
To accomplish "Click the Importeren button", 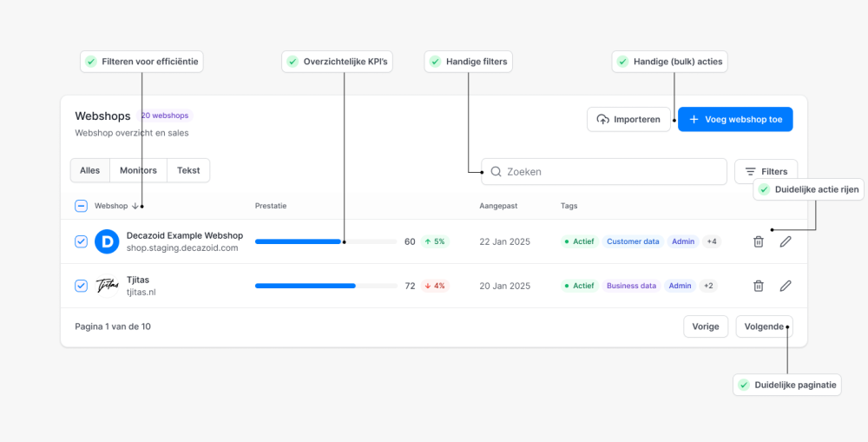I will 628,119.
